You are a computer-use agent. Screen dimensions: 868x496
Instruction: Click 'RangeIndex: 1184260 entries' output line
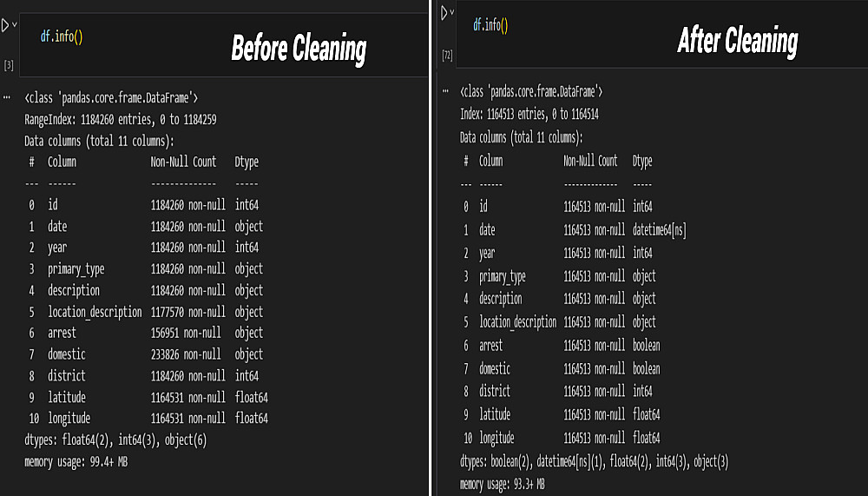(x=121, y=119)
